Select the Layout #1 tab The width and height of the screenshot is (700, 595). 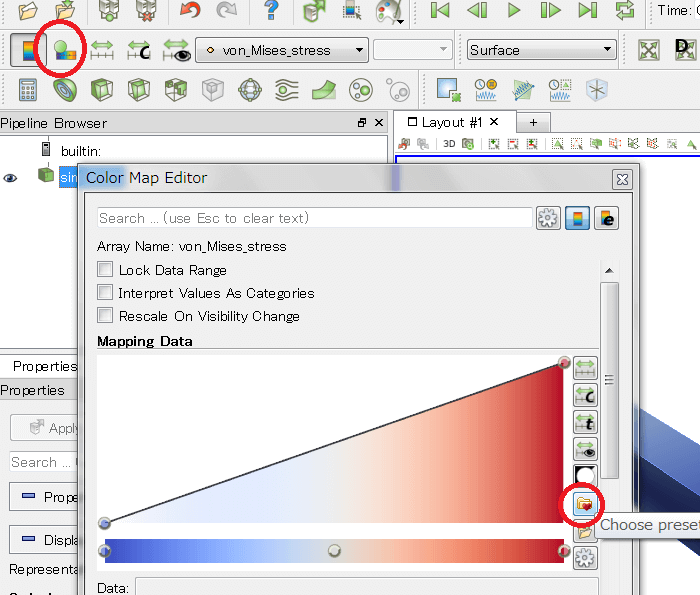click(451, 122)
